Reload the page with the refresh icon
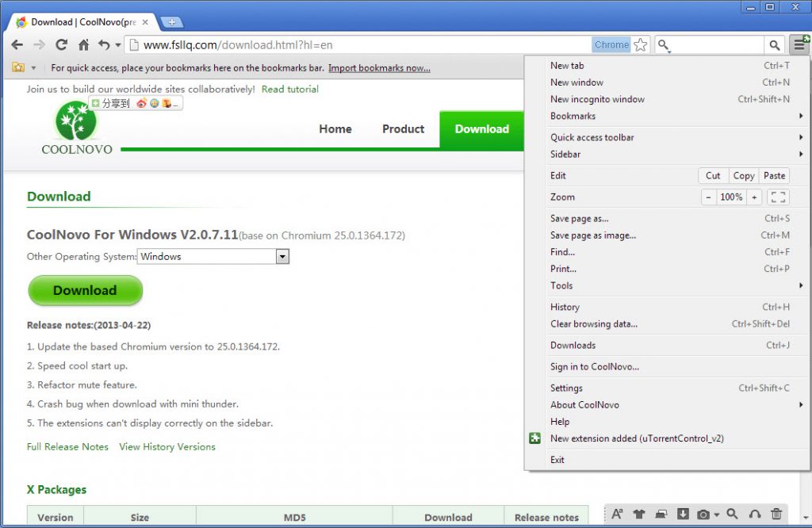This screenshot has height=528, width=812. [62, 45]
